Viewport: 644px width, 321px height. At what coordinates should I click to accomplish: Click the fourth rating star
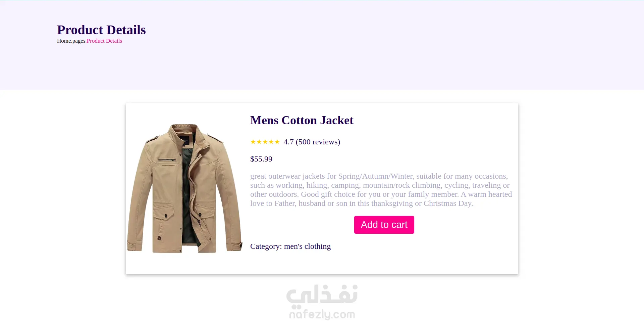(x=271, y=142)
